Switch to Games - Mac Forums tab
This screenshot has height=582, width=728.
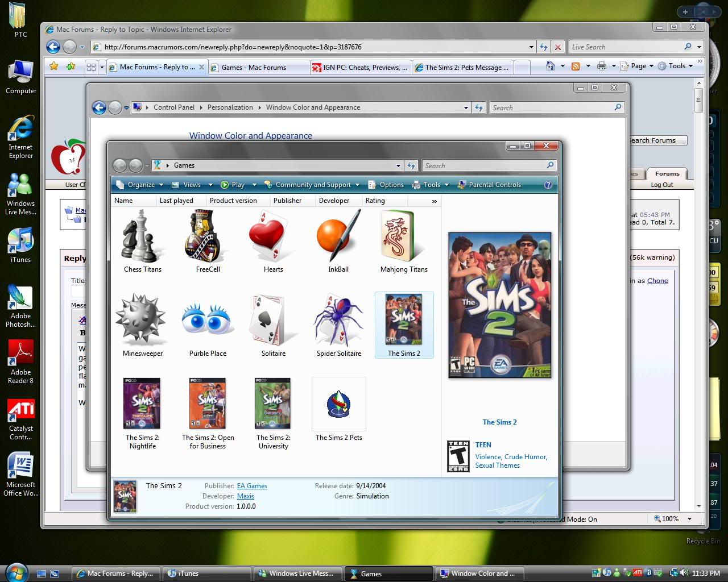[x=259, y=67]
